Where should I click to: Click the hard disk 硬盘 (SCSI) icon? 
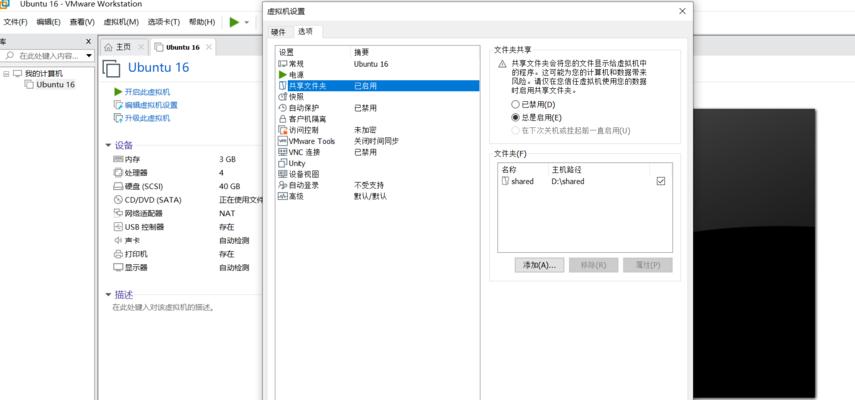[118, 186]
